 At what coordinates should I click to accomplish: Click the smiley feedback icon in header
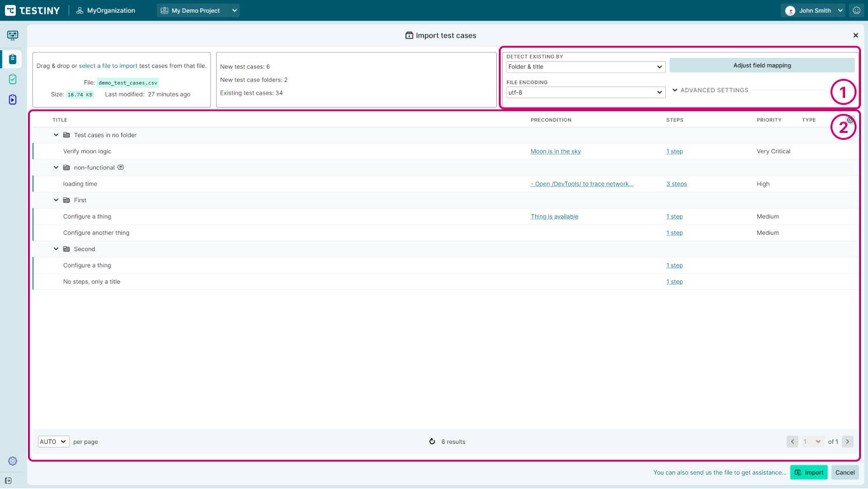pos(857,11)
